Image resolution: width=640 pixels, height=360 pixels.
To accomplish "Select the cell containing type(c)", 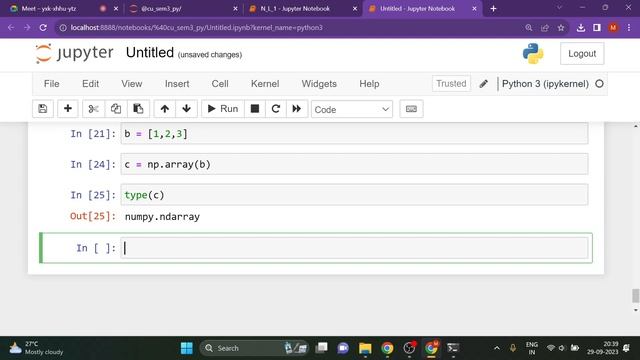I will click(x=354, y=195).
